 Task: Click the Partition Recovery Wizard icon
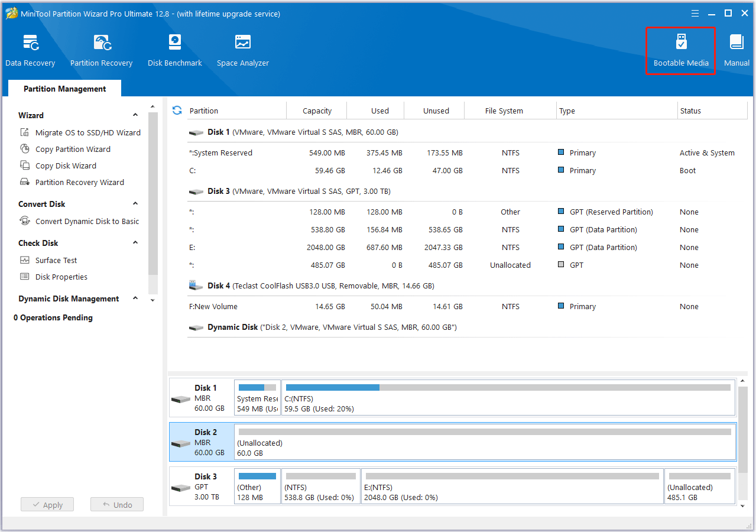(25, 182)
